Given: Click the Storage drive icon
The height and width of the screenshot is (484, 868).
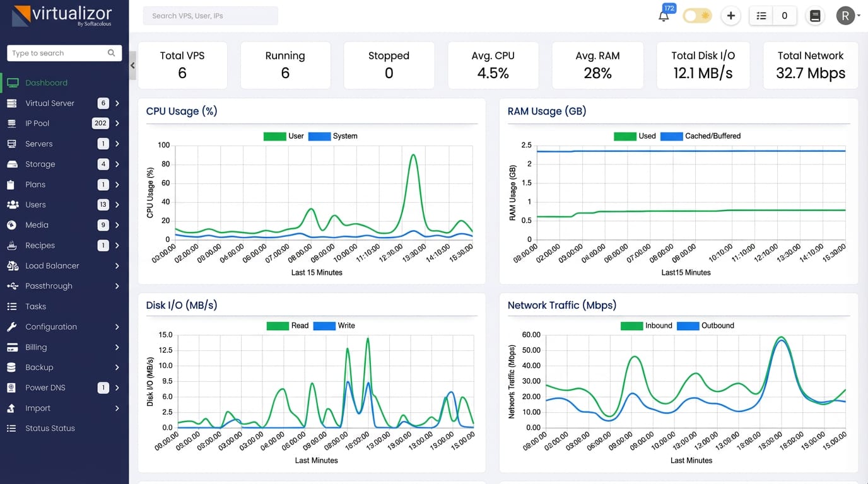Looking at the screenshot, I should pos(12,164).
